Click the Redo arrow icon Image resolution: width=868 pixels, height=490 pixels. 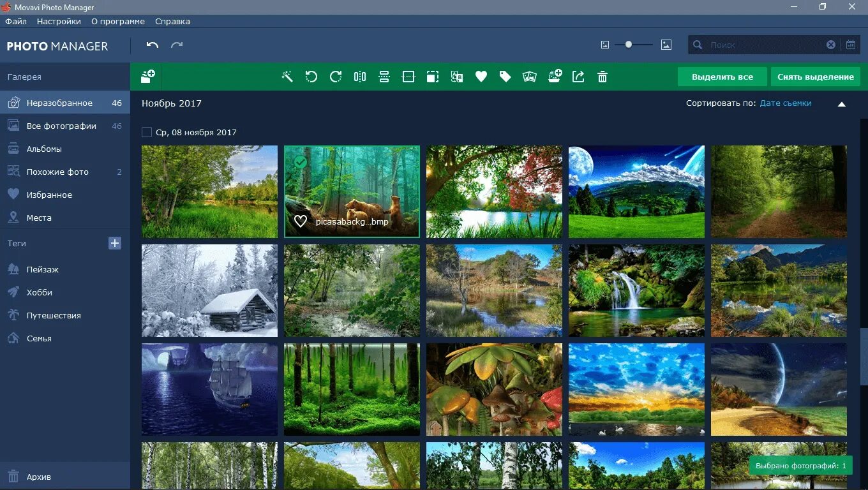177,45
